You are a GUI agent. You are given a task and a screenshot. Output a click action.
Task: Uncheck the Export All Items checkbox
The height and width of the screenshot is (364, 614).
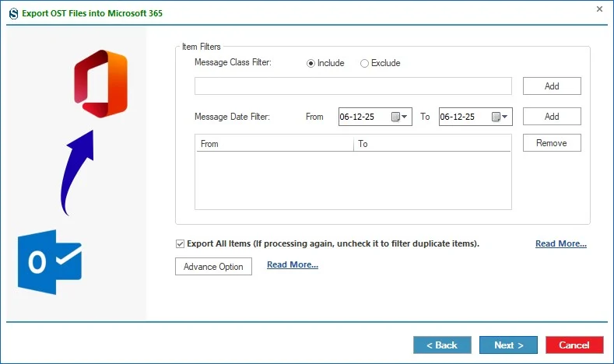click(x=180, y=244)
